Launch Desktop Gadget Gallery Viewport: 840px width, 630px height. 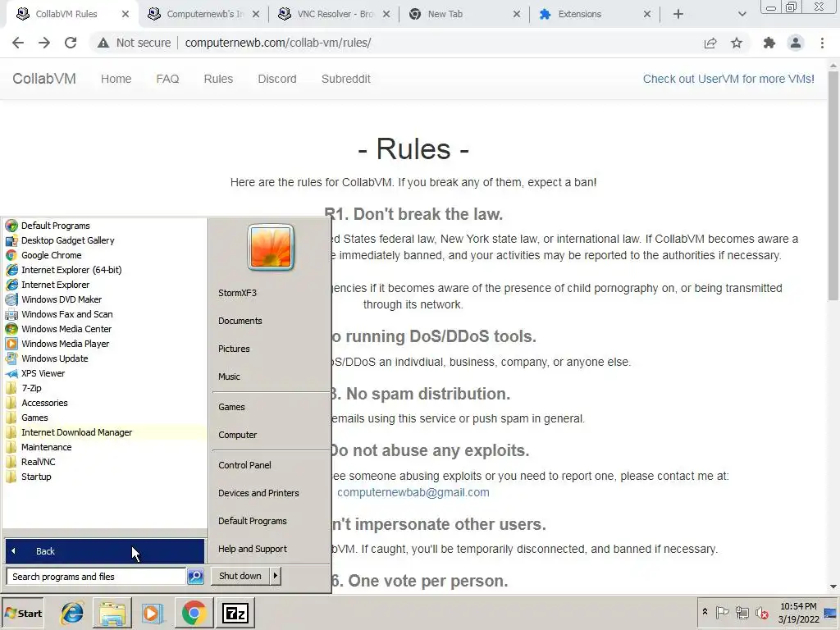tap(104, 240)
